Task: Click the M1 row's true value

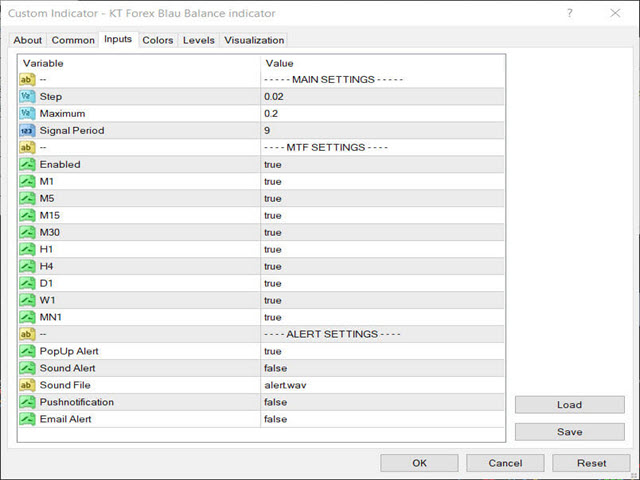Action: [273, 181]
